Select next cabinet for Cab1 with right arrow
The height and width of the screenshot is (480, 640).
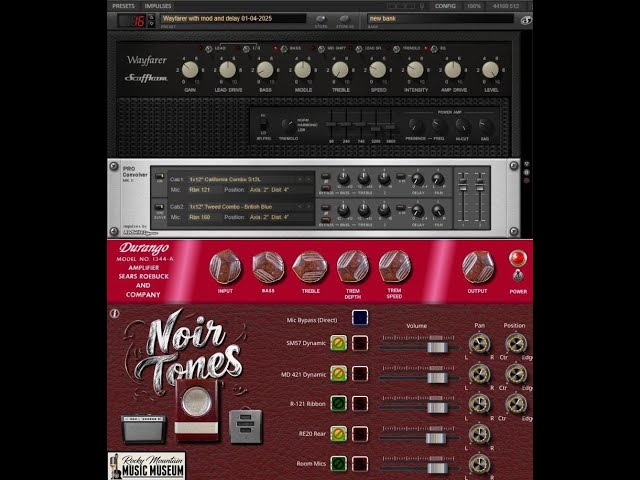point(308,180)
